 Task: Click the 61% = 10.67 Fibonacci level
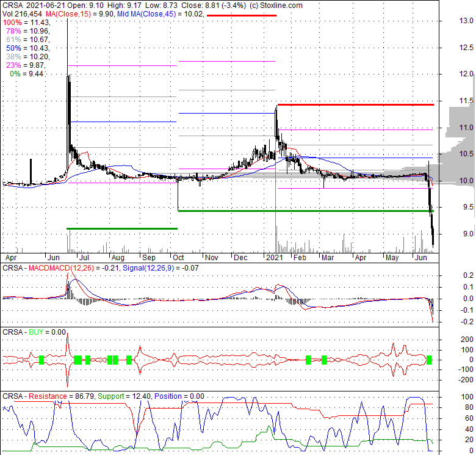coord(27,40)
